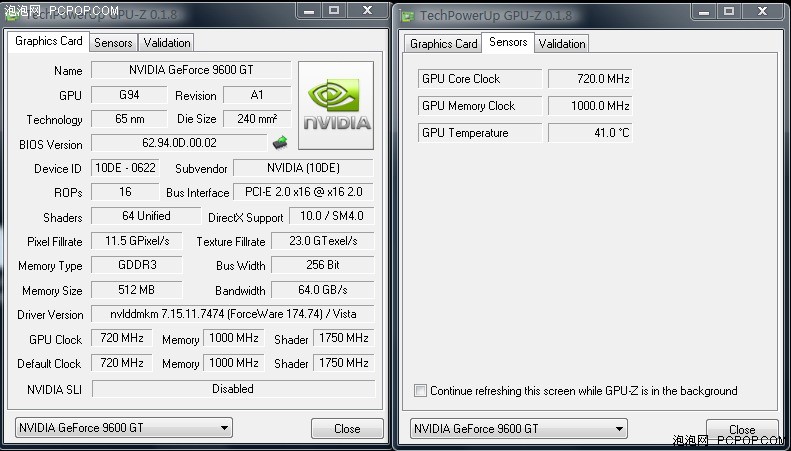Click GPU Temperature sensor label
Screen dimensions: 791x451
pos(480,133)
